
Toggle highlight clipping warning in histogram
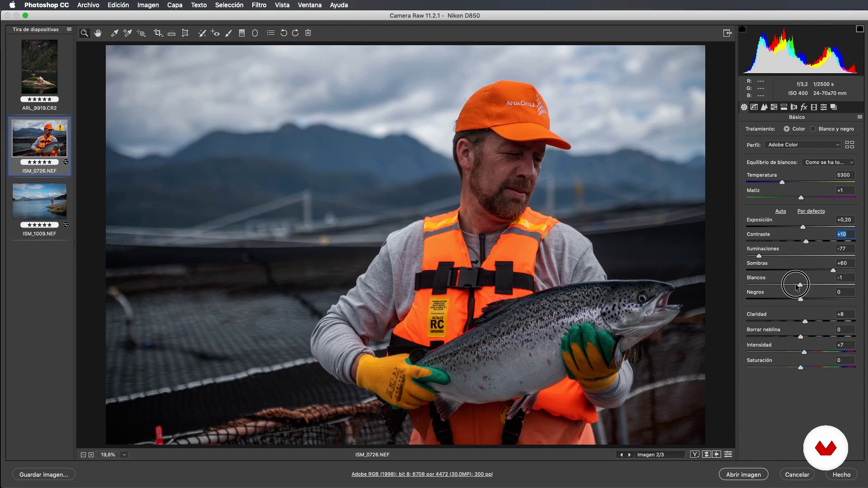pos(860,29)
